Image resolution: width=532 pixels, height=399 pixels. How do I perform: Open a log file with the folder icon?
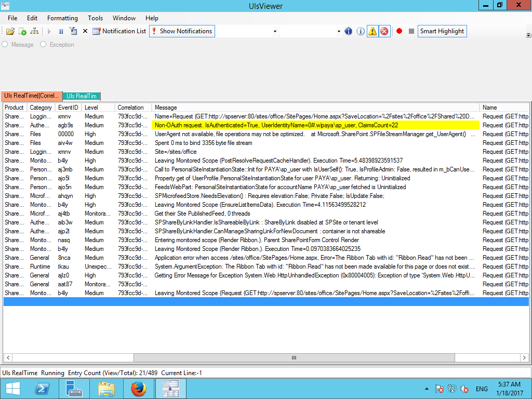coord(10,31)
